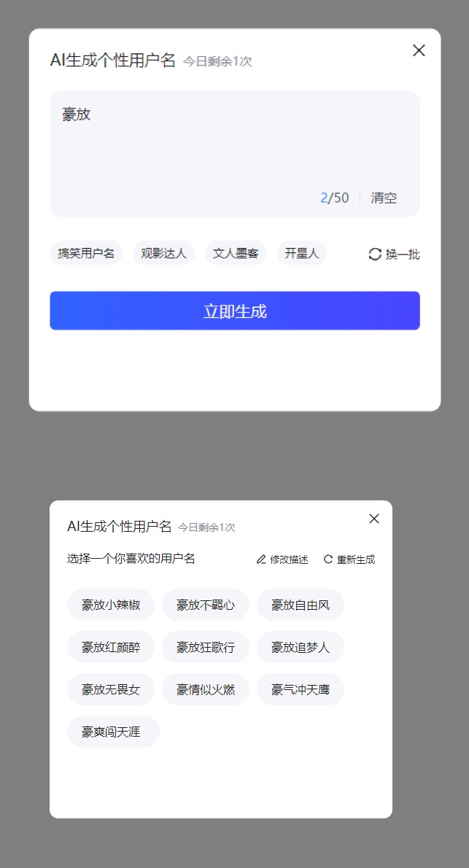Close the username results dialog
Screen dimensions: 469x868
click(x=374, y=519)
